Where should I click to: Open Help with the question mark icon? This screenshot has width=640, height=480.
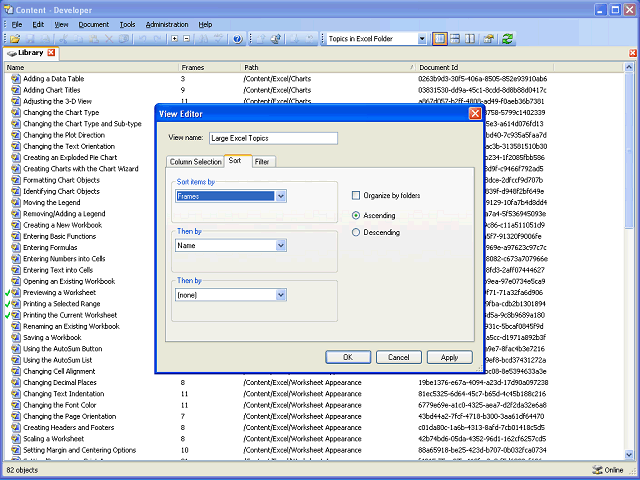[x=238, y=39]
